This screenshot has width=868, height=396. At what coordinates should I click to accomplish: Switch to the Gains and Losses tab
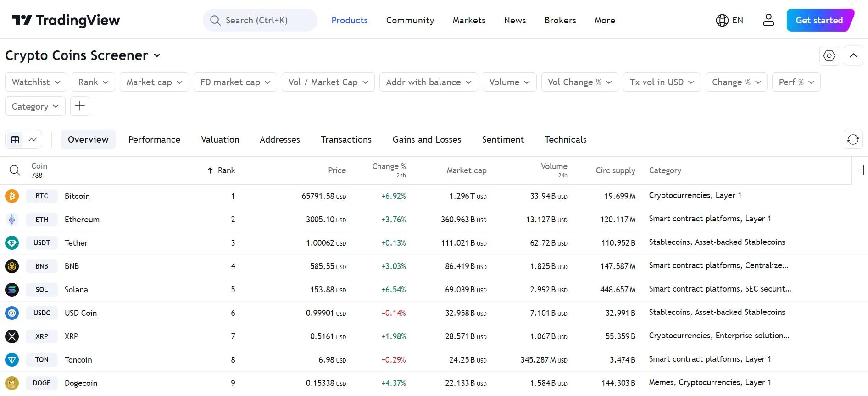click(427, 140)
